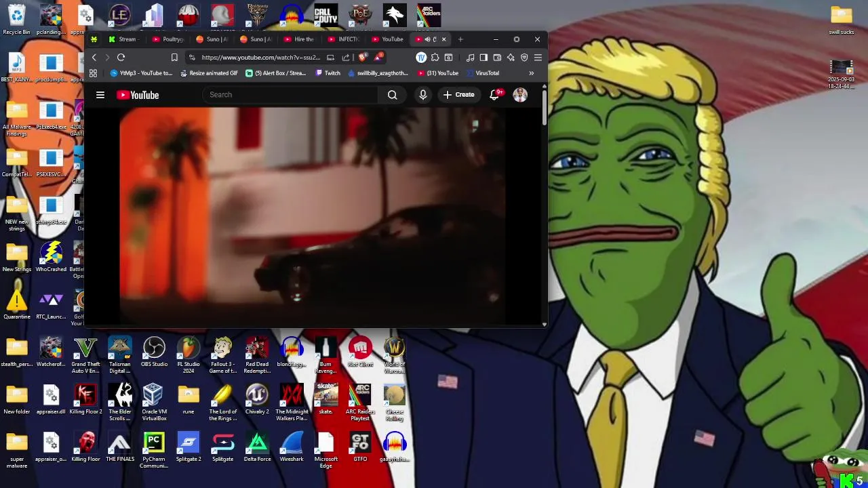Open YouTube notifications bell
Viewport: 868px width, 488px height.
[x=495, y=95]
